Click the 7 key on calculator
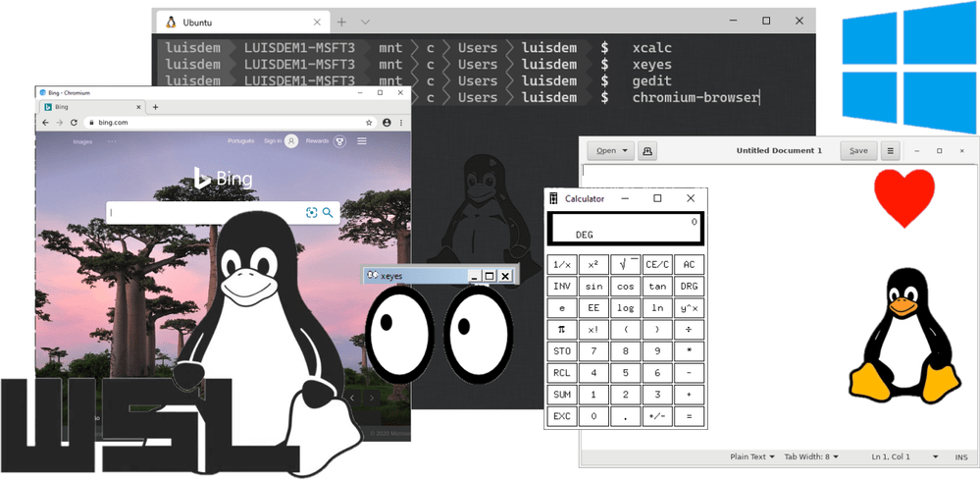The width and height of the screenshot is (980, 479). pyautogui.click(x=593, y=351)
